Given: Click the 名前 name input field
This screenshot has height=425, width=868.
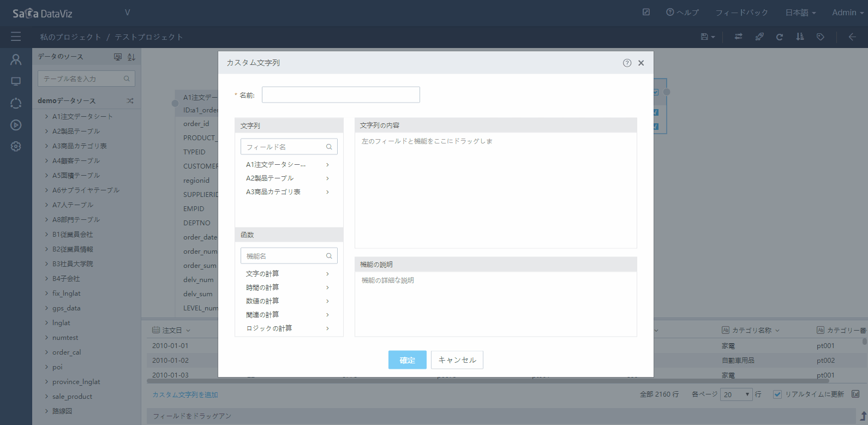Looking at the screenshot, I should tap(341, 95).
